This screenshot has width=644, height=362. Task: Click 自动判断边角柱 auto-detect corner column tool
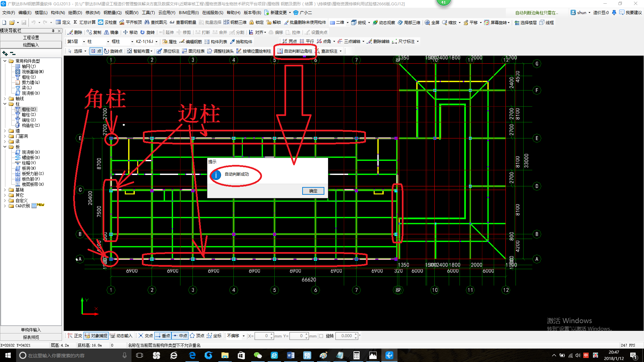(x=295, y=51)
